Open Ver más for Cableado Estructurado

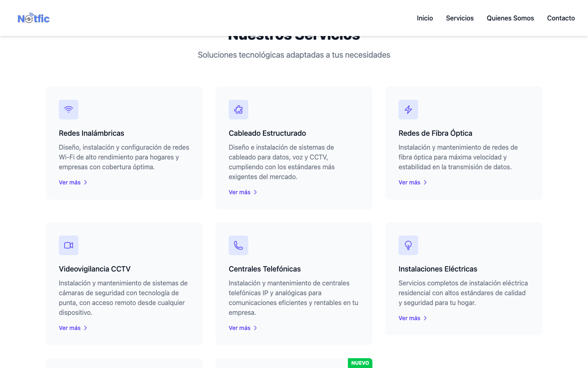pos(243,192)
